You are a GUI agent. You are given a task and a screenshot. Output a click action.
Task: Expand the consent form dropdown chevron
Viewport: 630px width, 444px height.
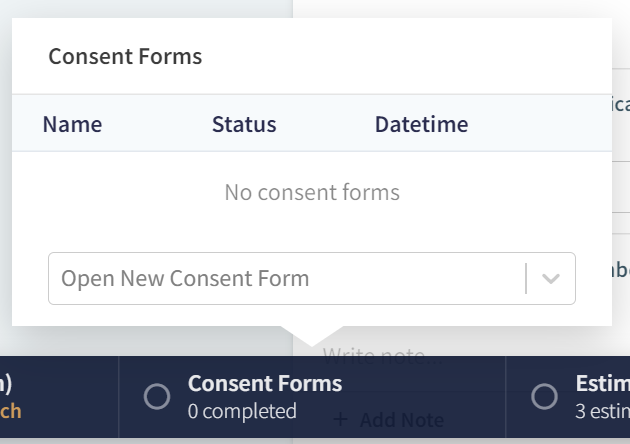click(x=551, y=279)
